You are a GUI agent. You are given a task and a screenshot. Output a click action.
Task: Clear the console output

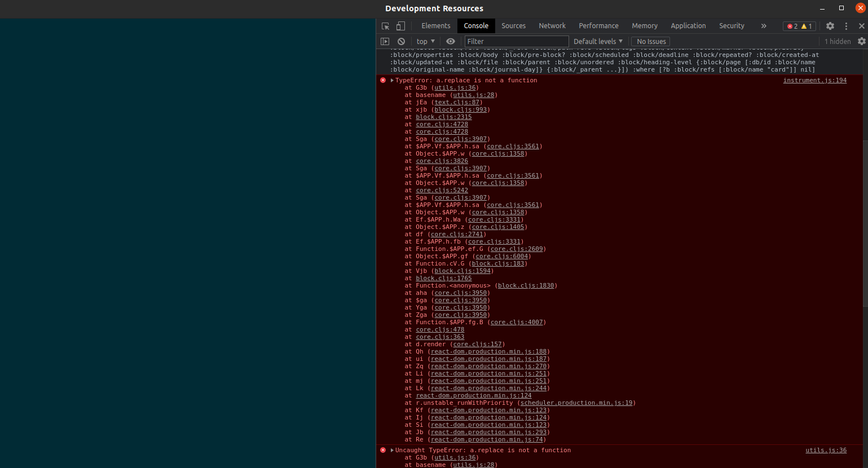(401, 41)
